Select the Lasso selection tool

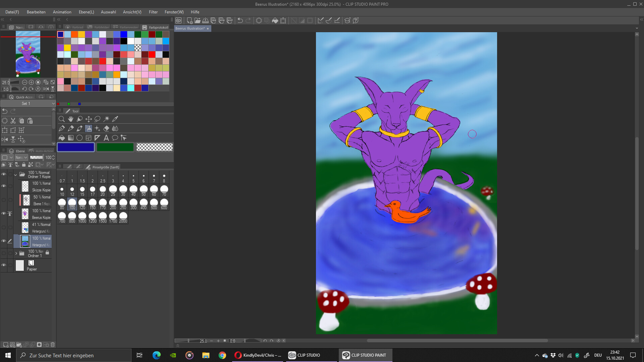97,119
